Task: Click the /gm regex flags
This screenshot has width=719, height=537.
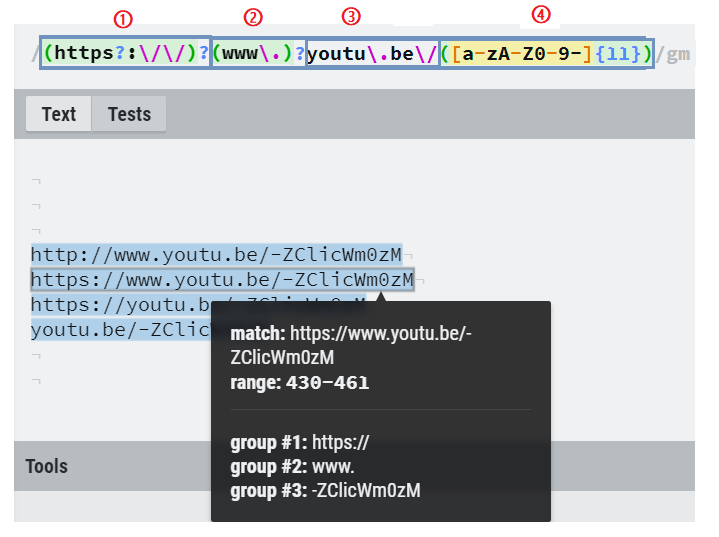Action: [x=673, y=54]
